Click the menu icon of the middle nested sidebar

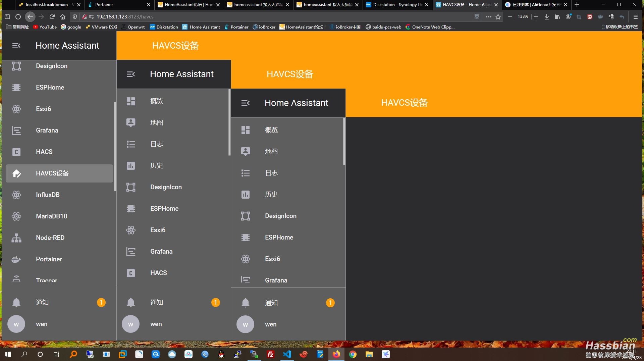[x=131, y=74]
